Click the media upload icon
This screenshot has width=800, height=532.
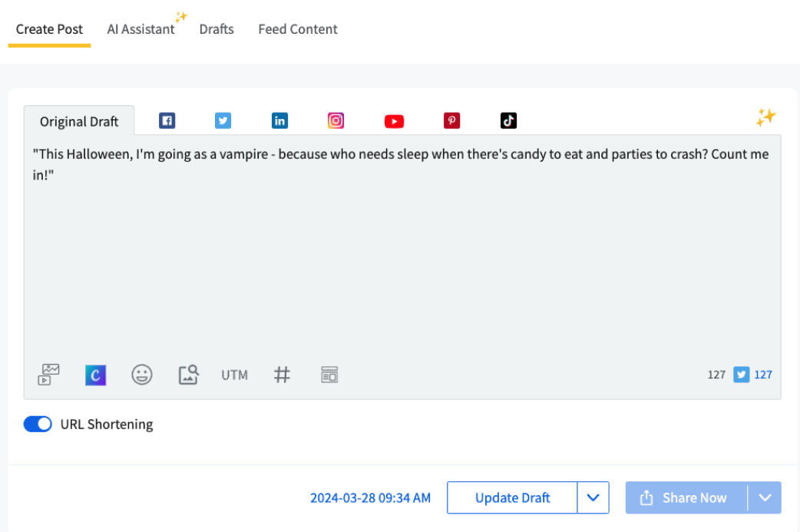49,375
